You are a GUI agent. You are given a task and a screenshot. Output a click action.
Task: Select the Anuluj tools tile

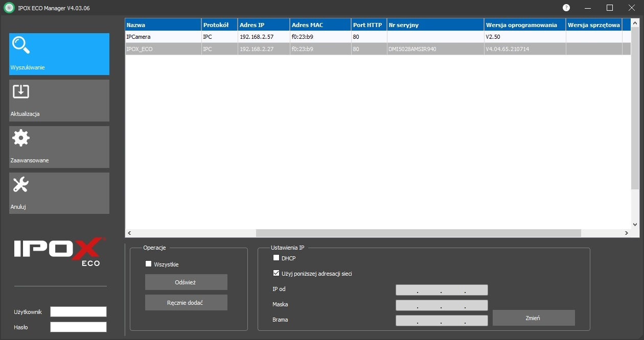click(x=59, y=193)
